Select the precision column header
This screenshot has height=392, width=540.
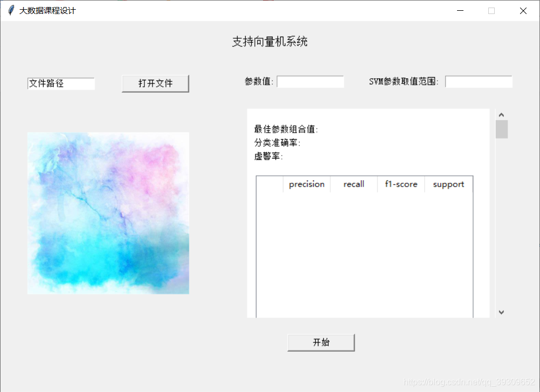(307, 184)
